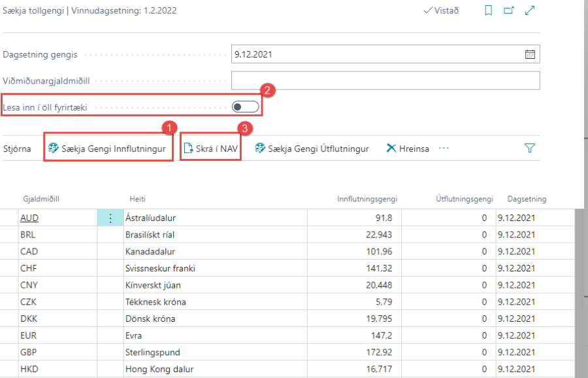Click the filter funnel icon
The height and width of the screenshot is (378, 588).
tap(530, 148)
